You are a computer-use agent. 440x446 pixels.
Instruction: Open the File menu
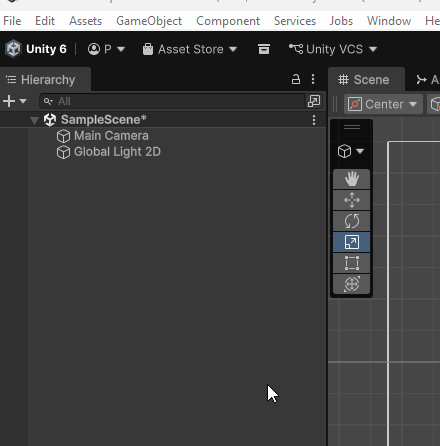tap(12, 21)
